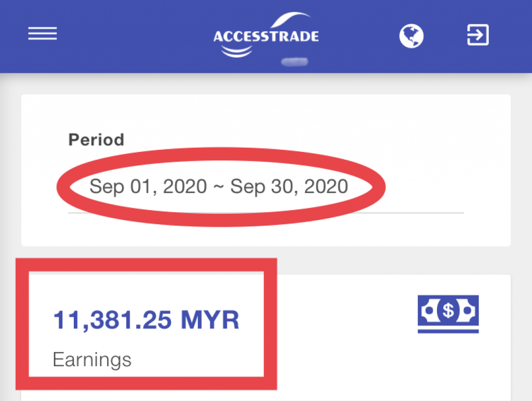Click the tilde between the two dates
Image resolution: width=532 pixels, height=401 pixels.
pos(219,187)
